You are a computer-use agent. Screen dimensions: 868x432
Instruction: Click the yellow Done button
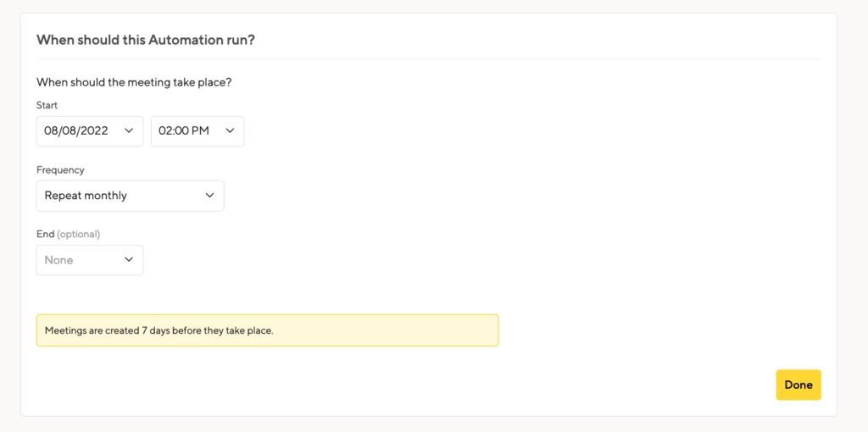pos(798,385)
